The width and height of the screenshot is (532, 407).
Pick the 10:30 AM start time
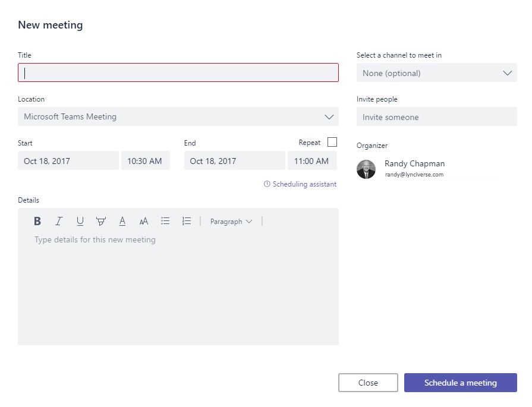[x=145, y=160]
